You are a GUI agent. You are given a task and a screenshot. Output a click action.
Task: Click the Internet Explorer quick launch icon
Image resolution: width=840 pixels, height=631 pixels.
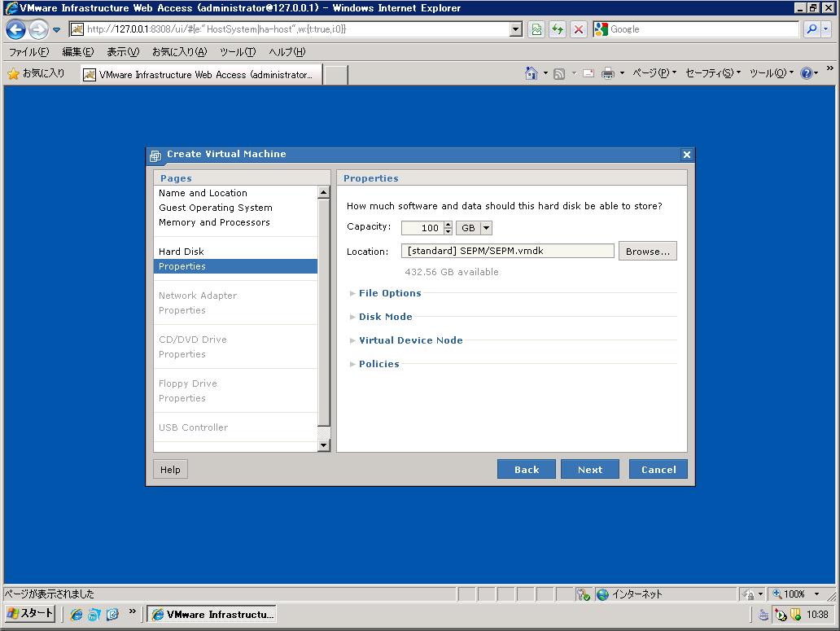(77, 615)
